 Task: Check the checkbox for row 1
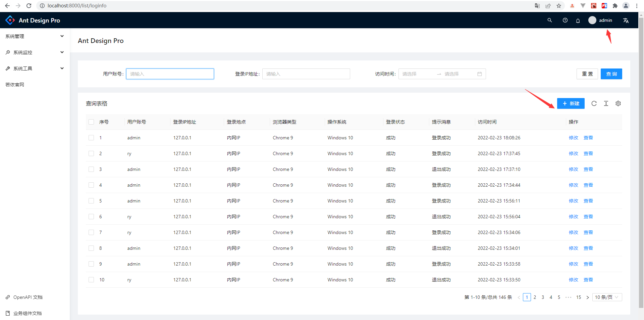coord(91,138)
